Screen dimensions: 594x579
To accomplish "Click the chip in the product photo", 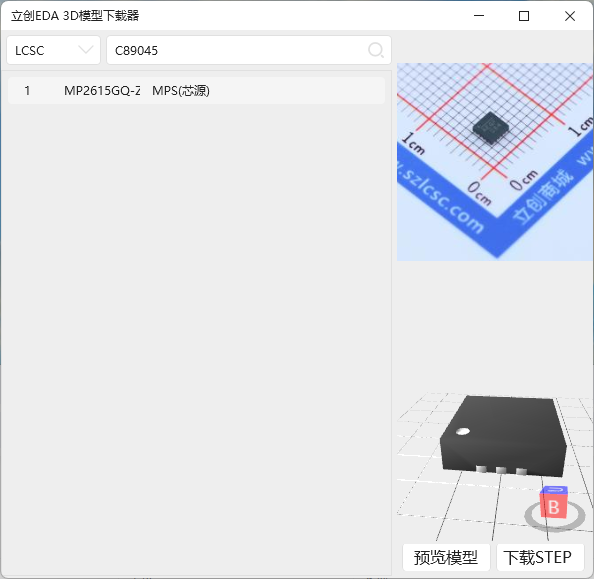I will coord(491,128).
